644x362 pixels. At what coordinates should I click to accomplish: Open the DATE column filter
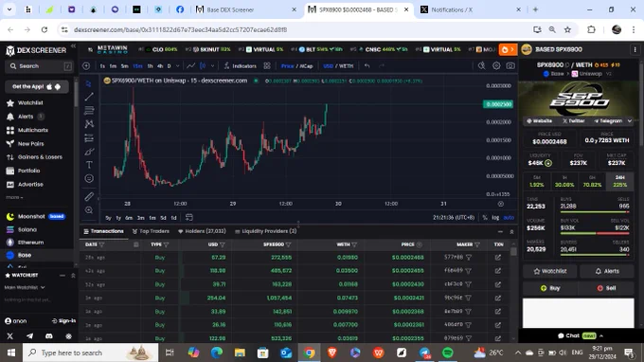pyautogui.click(x=102, y=244)
